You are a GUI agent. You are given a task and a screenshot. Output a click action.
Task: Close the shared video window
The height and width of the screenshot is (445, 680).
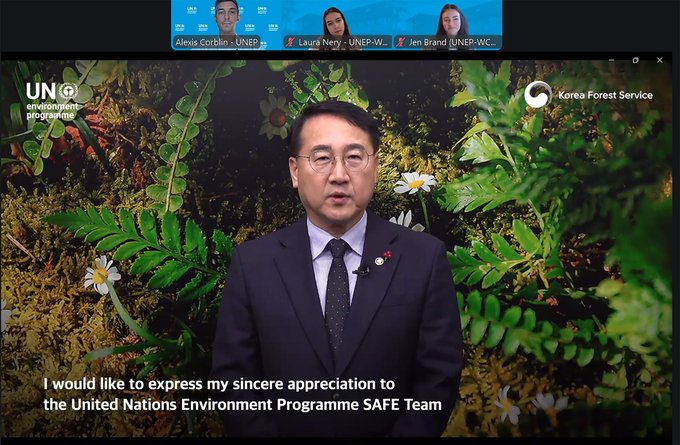pyautogui.click(x=660, y=60)
